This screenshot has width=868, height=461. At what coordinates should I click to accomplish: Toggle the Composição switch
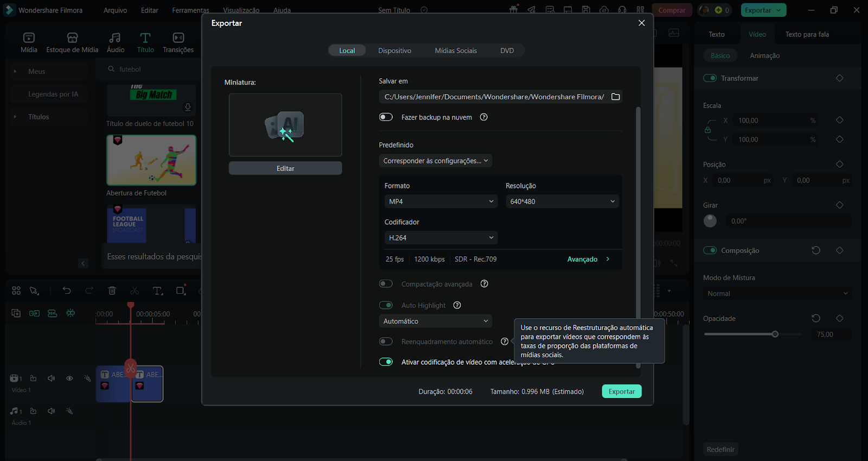(710, 250)
